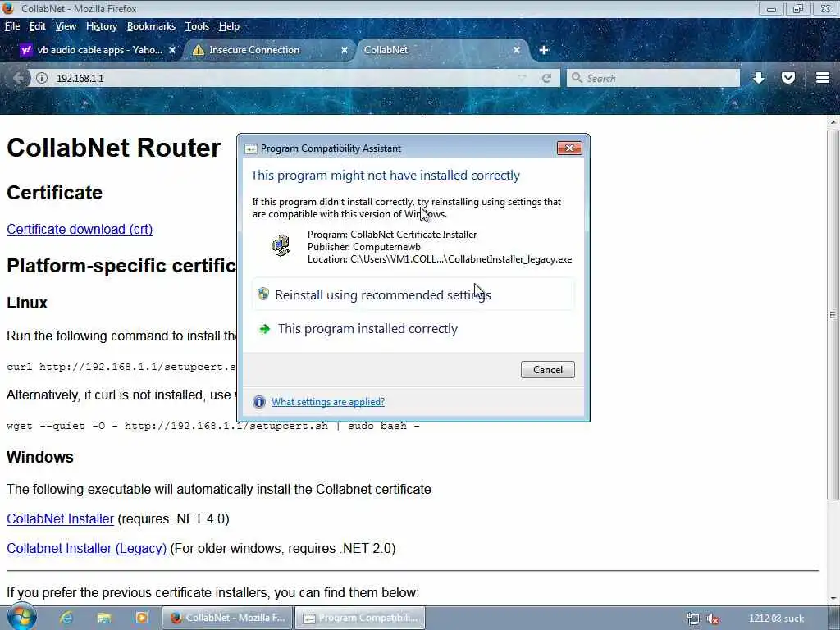The image size is (840, 630).
Task: Click Certificate download (crt) link
Action: pyautogui.click(x=80, y=230)
